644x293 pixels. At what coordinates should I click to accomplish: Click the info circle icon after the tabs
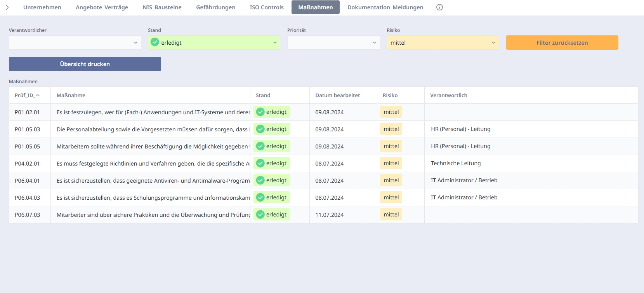pos(439,7)
